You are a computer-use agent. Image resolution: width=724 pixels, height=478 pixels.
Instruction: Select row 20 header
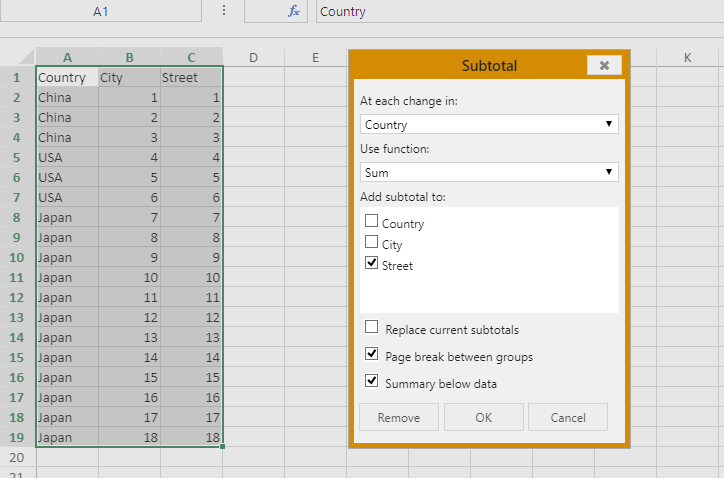[x=17, y=457]
